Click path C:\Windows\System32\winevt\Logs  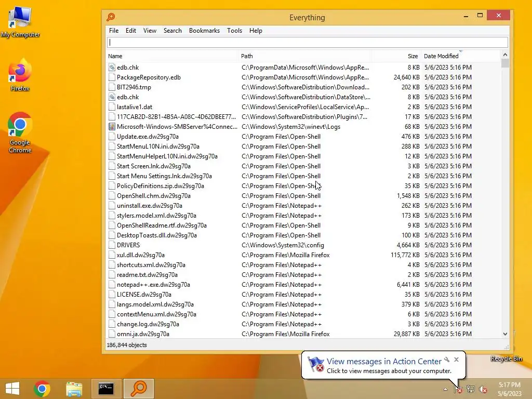point(291,127)
